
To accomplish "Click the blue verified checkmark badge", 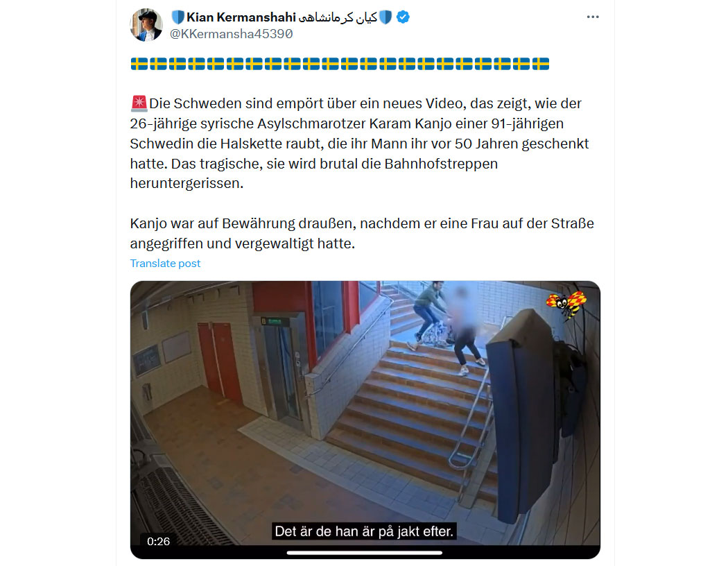I will coord(403,17).
